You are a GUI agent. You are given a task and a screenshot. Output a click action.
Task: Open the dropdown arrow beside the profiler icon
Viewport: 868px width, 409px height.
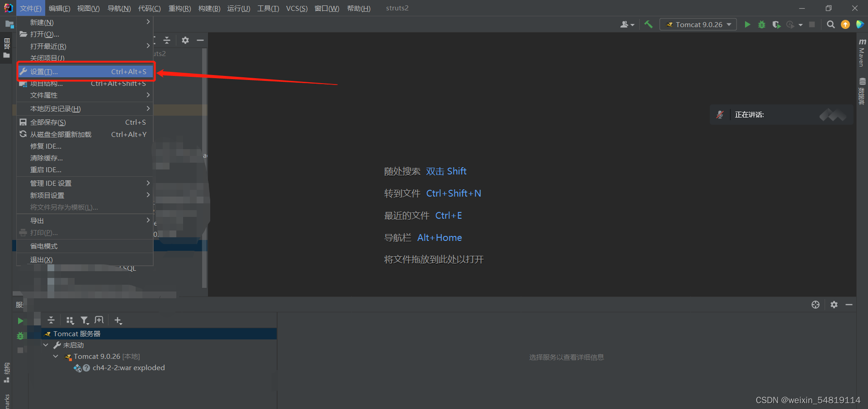[801, 25]
